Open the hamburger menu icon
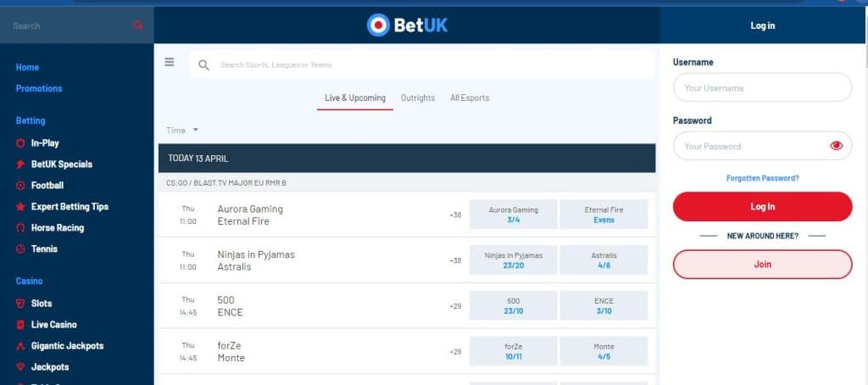This screenshot has width=868, height=385. point(170,62)
